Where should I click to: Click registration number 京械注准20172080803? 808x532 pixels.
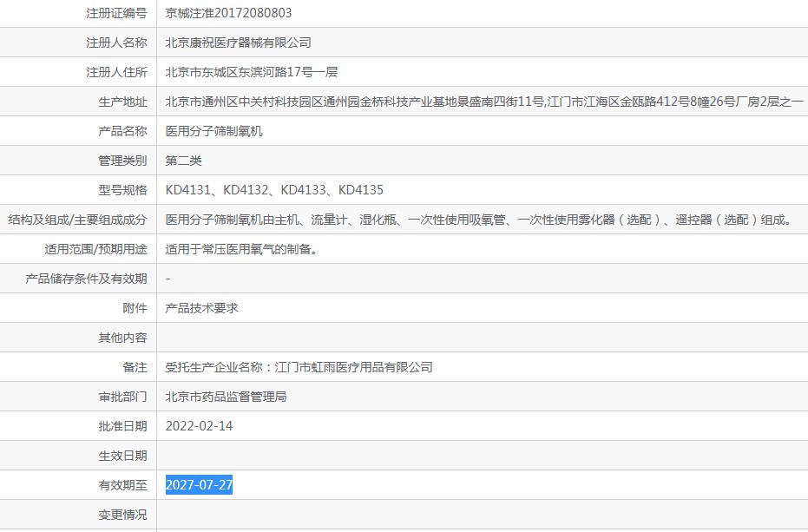point(228,13)
